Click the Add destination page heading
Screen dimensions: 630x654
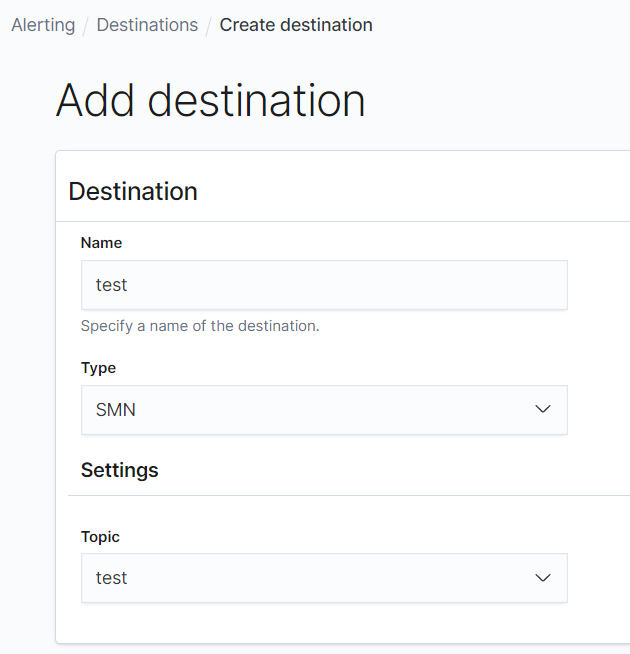(210, 100)
